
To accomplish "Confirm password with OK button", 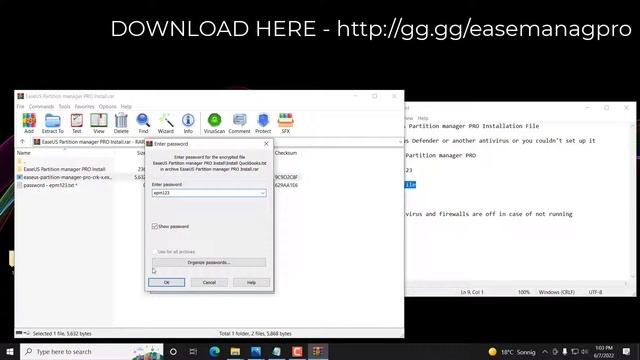I will coord(167,282).
